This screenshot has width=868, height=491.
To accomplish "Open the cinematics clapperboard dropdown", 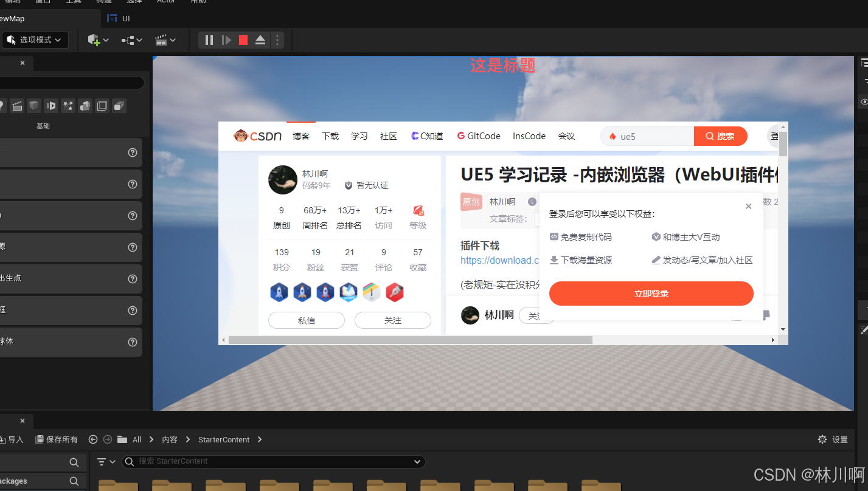I will pyautogui.click(x=165, y=40).
